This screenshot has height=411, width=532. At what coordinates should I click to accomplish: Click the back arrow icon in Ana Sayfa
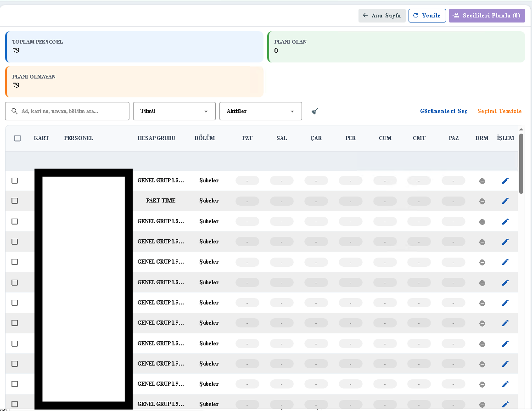click(365, 15)
